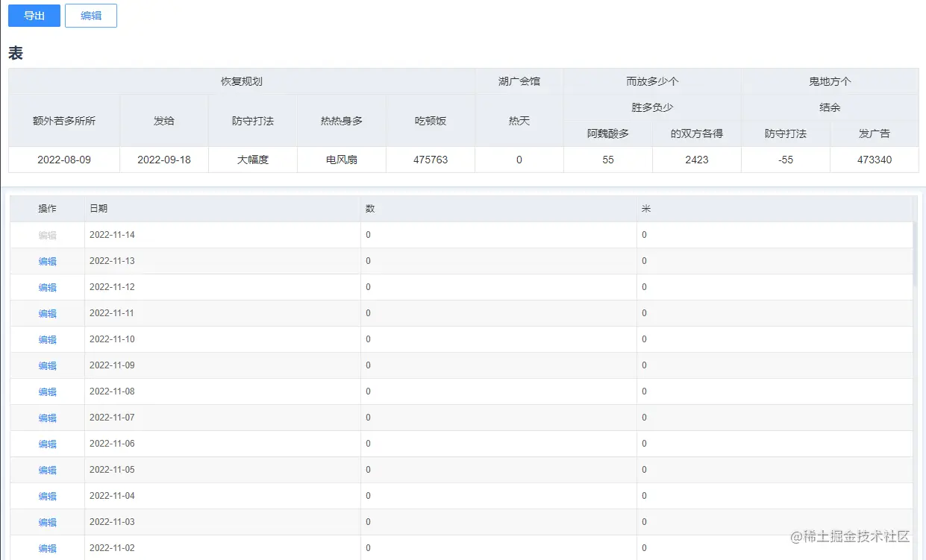This screenshot has height=560, width=926.
Task: Click the 操作 column header
Action: click(x=48, y=209)
